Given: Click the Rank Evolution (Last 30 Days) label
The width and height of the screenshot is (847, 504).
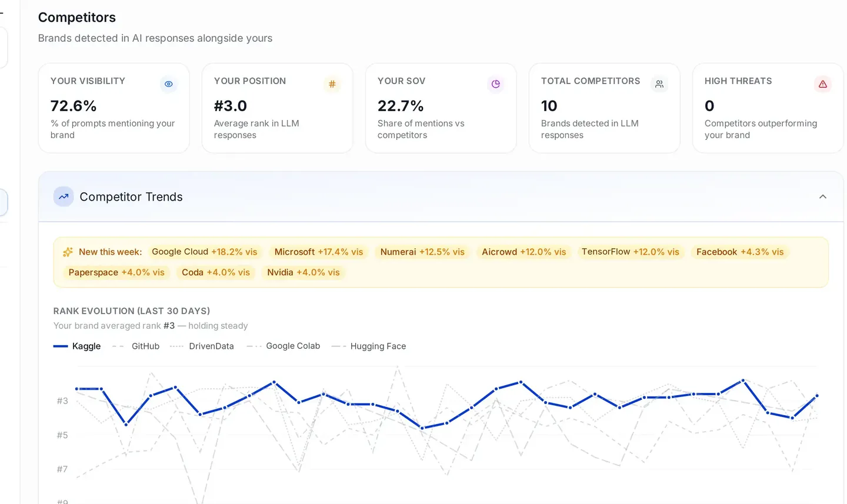Looking at the screenshot, I should click(x=132, y=311).
